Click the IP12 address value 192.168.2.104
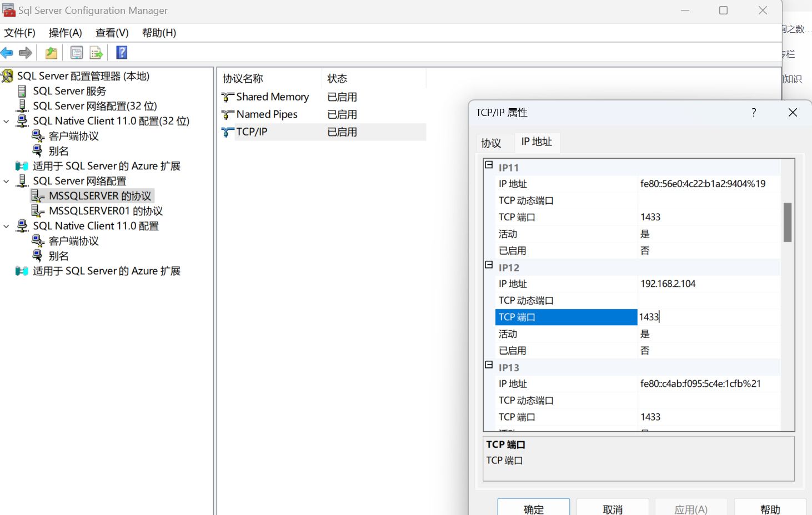Screen dimensions: 812x515 point(668,284)
